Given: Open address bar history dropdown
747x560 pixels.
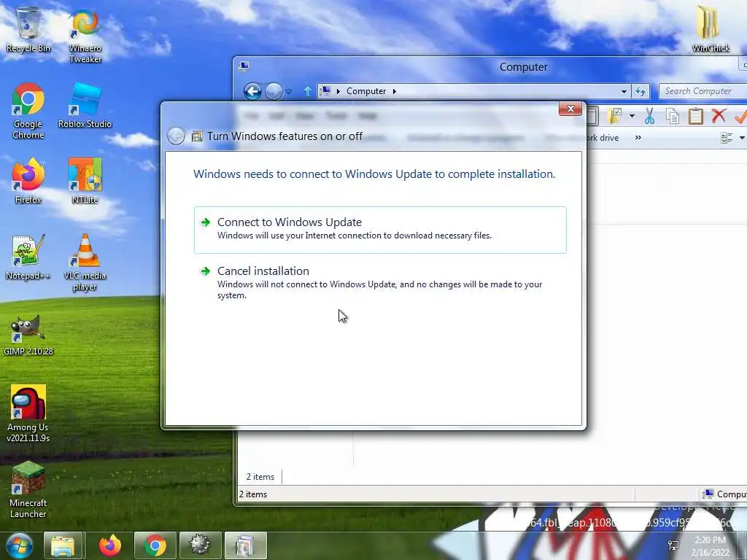Looking at the screenshot, I should point(624,91).
